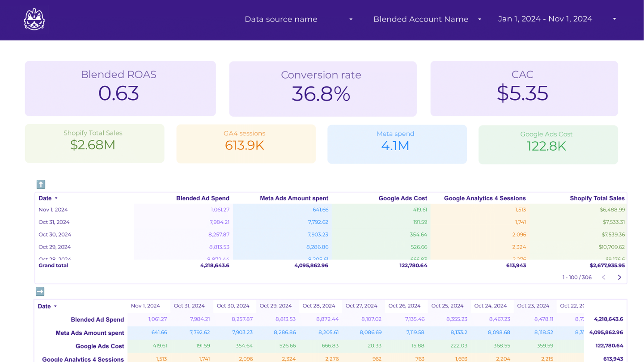Image resolution: width=644 pixels, height=362 pixels.
Task: Click Google Analytics 4 Sessions header
Action: click(485, 198)
